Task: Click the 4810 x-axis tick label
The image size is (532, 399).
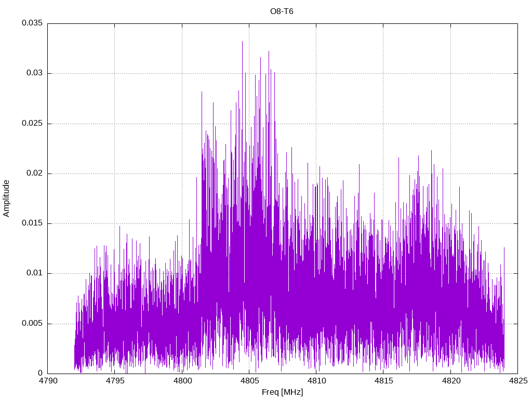Action: [316, 381]
